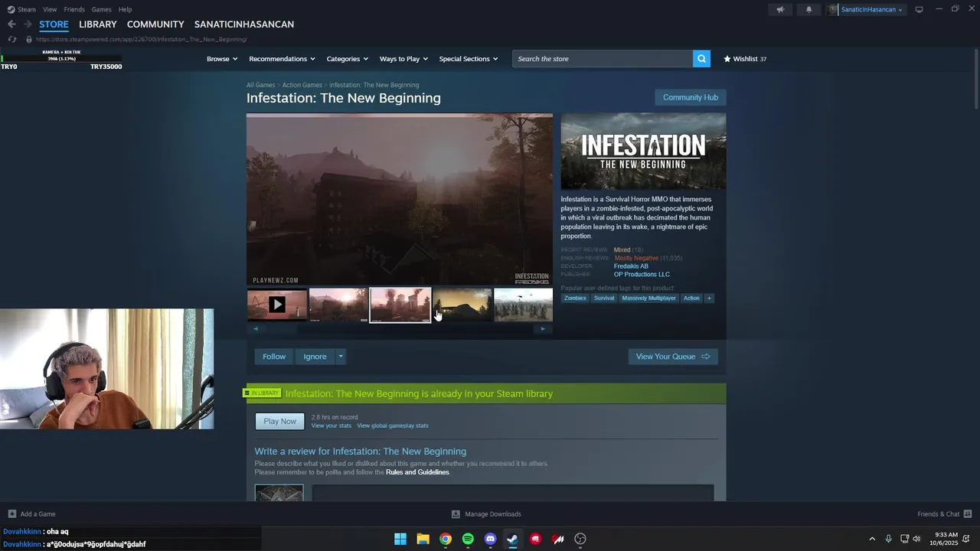Screen dimensions: 980x551
Task: Select the Massively Multiplayer tag
Action: [x=648, y=298]
